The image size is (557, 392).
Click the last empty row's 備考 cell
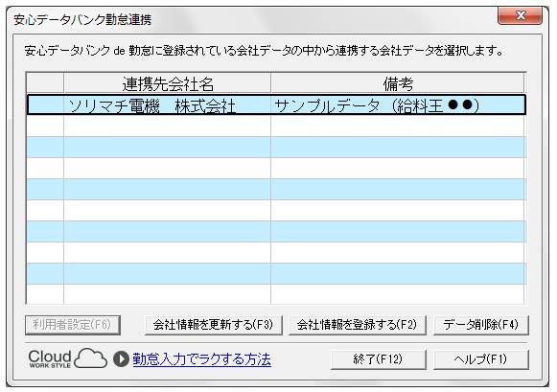point(398,294)
